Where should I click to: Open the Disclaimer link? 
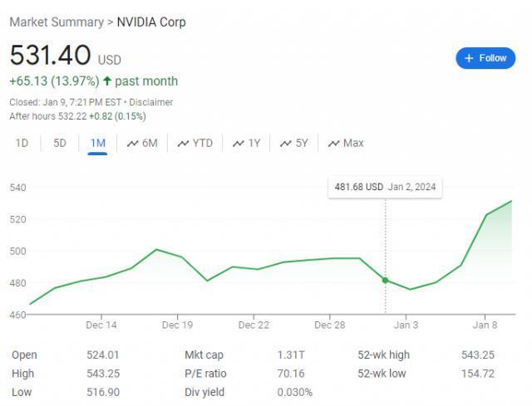[x=150, y=102]
